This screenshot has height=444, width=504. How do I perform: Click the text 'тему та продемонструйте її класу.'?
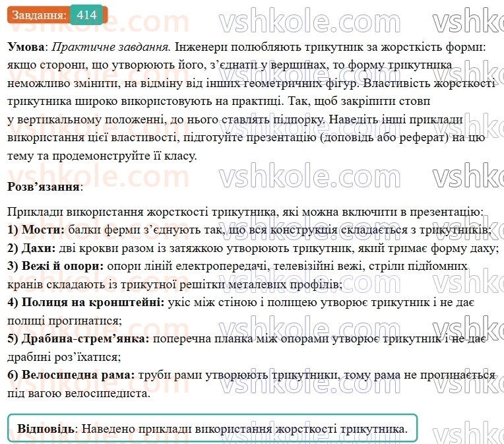tap(102, 156)
